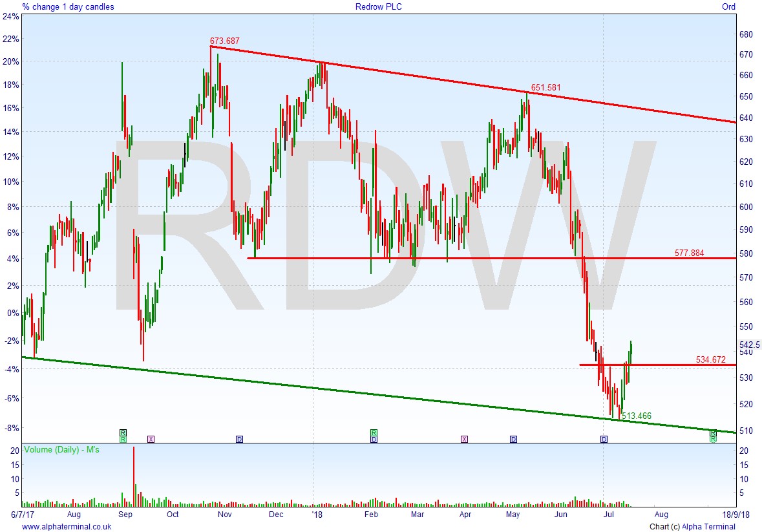Click the 18/9/18 end date label
The height and width of the screenshot is (532, 762).
(x=736, y=514)
